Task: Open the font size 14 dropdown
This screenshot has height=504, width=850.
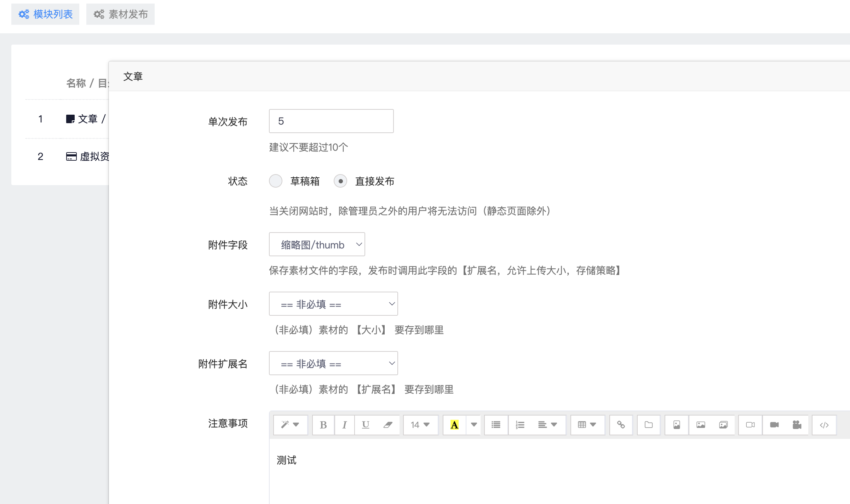Action: click(420, 425)
